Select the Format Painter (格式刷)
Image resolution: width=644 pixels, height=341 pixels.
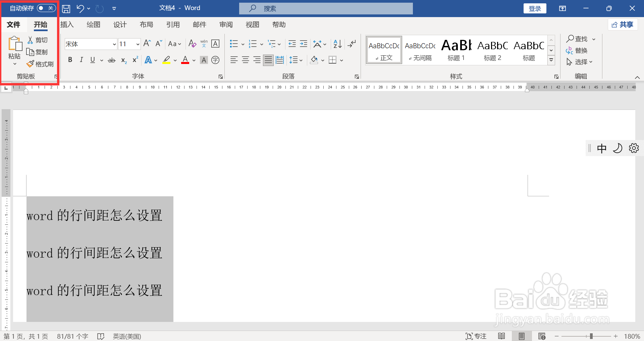coord(40,64)
